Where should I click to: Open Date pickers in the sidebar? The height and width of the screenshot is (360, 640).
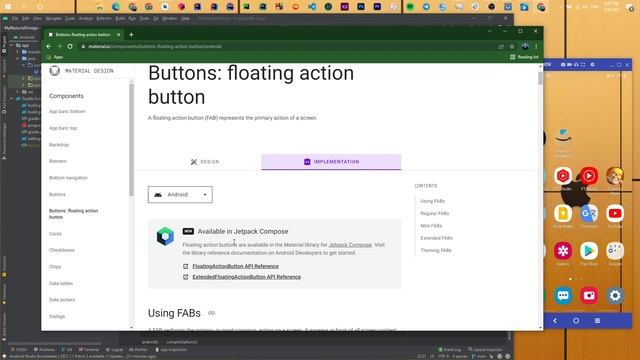click(62, 300)
